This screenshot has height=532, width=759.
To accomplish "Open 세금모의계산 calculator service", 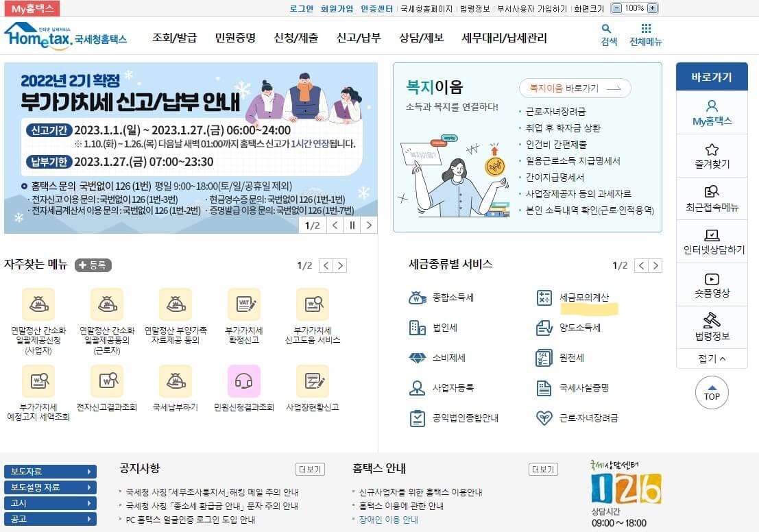I will (x=572, y=298).
